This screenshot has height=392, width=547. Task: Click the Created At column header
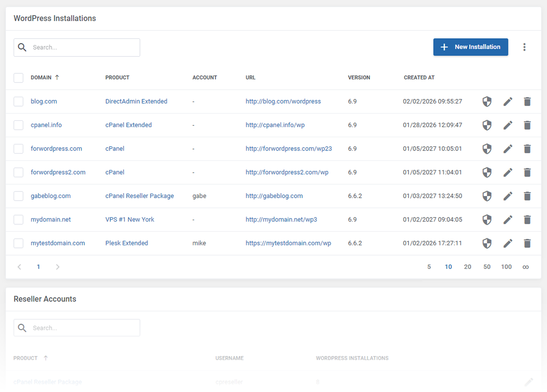[419, 77]
